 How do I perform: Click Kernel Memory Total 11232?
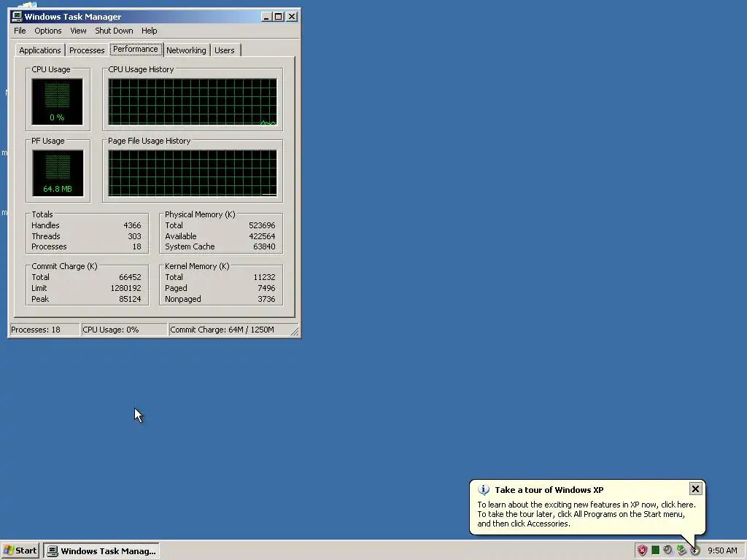point(264,277)
